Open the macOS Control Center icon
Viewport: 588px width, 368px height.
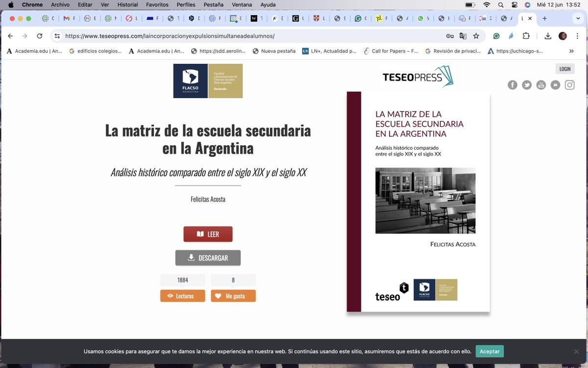point(514,4)
